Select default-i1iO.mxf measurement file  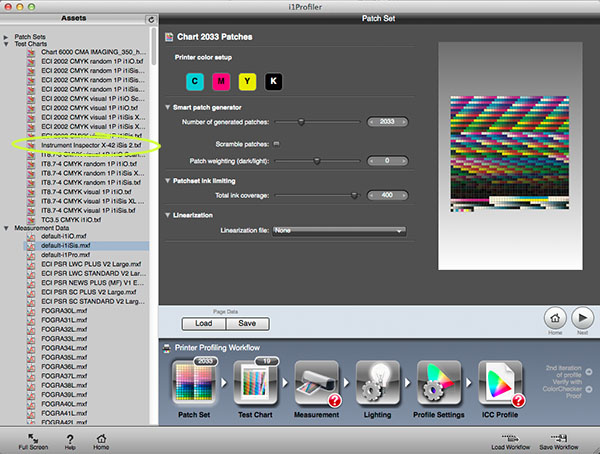pyautogui.click(x=64, y=237)
